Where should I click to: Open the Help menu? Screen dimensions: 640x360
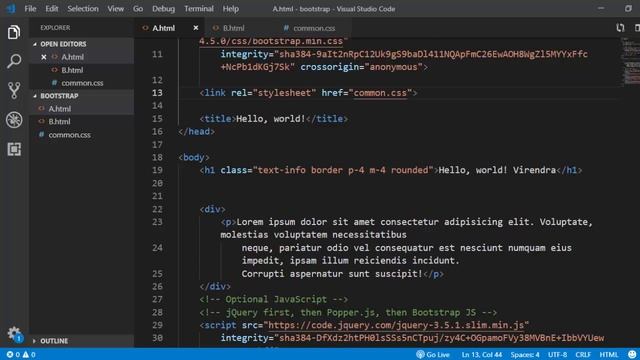[x=231, y=9]
